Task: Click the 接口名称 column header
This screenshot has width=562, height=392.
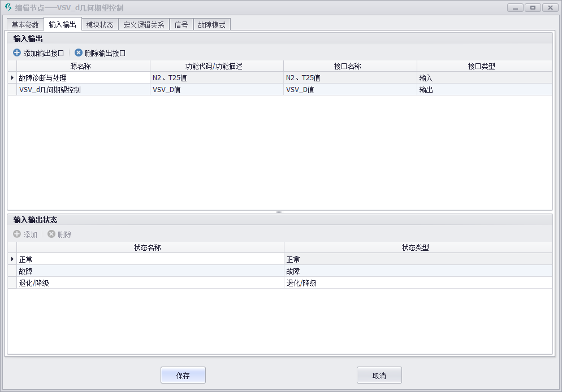Action: (350, 66)
